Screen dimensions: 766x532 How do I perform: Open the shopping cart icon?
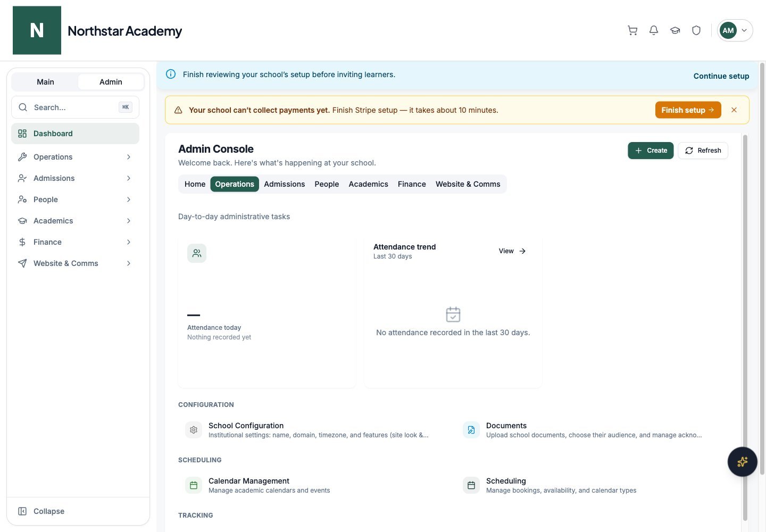point(632,30)
